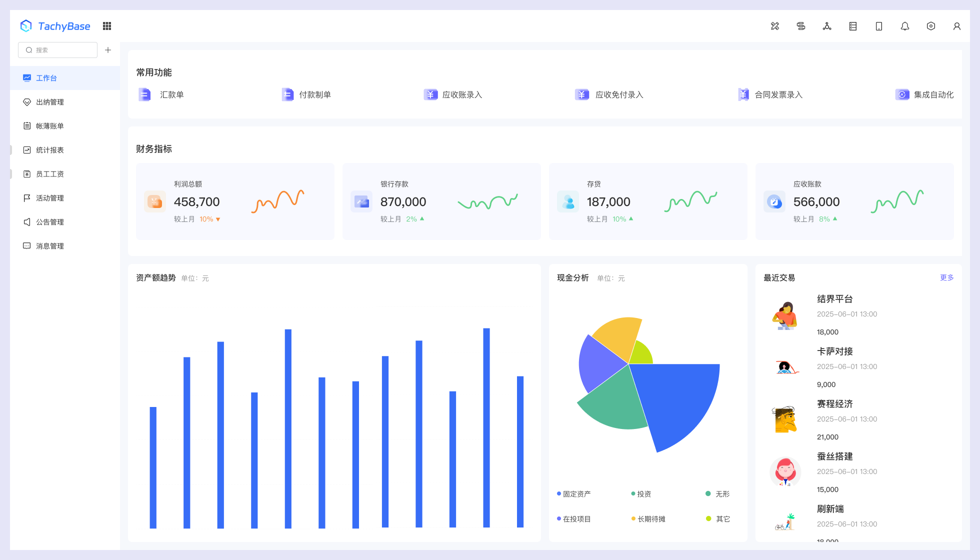Viewport: 980px width, 560px height.
Task: Open the design tools icon in header
Action: coord(775,26)
